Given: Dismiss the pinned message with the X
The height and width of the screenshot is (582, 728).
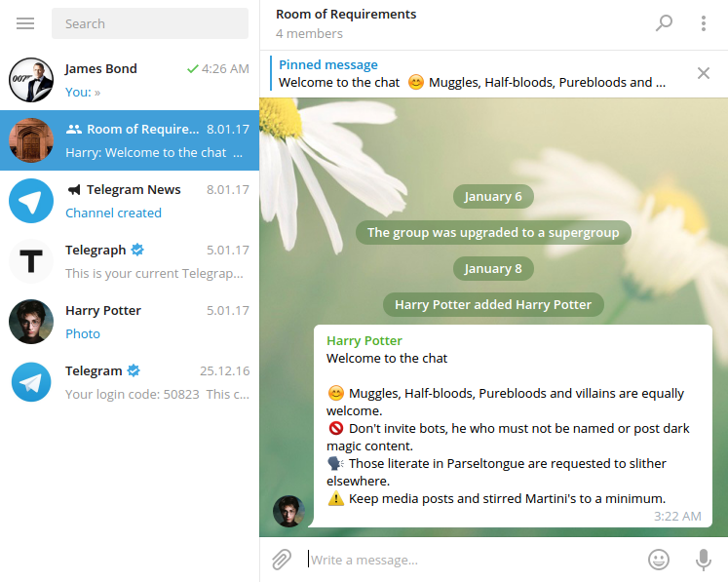Looking at the screenshot, I should [704, 73].
